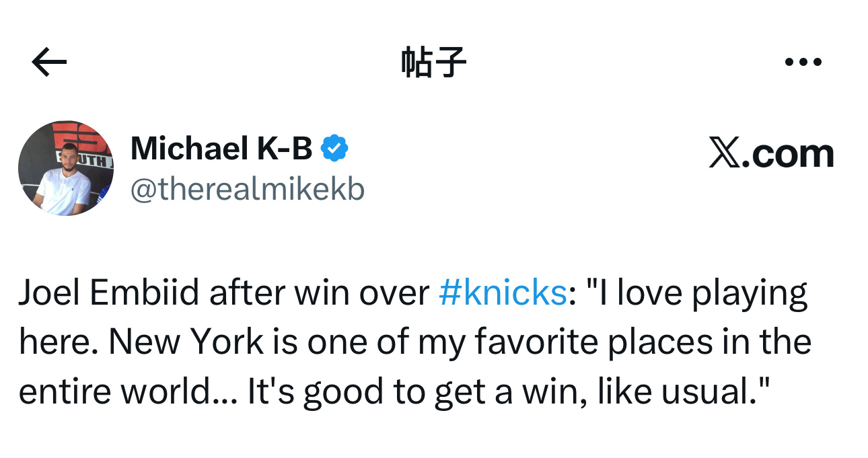This screenshot has width=868, height=458.
Task: Go back using the left arrow
Action: [49, 63]
